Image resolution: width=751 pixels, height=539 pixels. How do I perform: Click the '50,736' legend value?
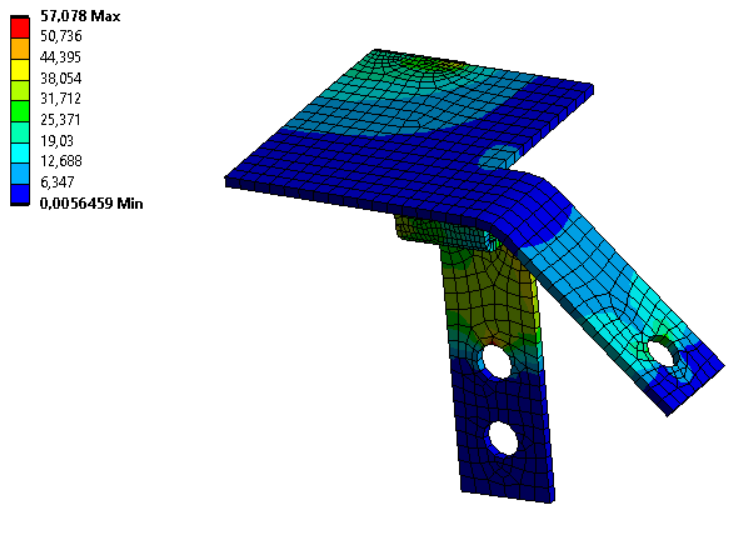click(x=61, y=36)
